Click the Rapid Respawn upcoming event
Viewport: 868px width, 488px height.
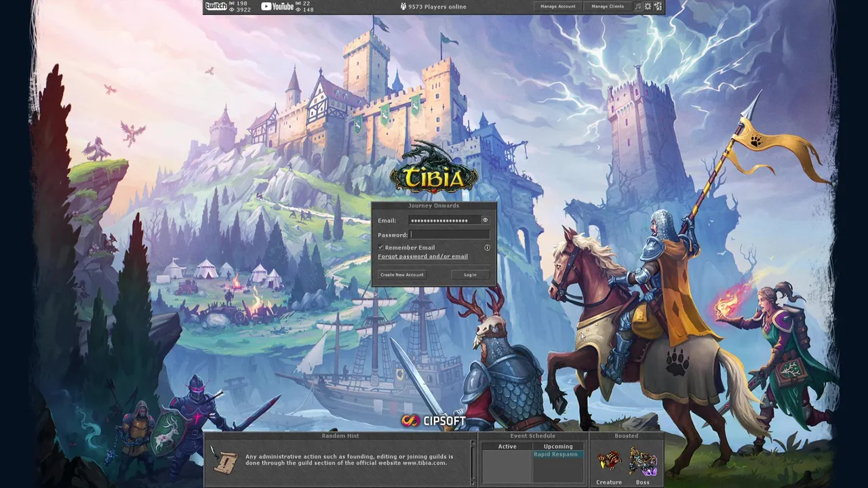[x=558, y=455]
